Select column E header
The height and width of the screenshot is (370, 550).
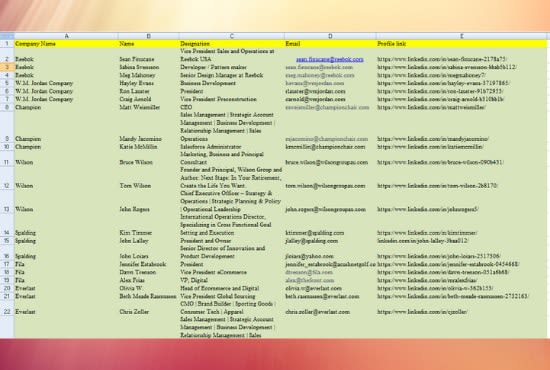click(x=462, y=36)
